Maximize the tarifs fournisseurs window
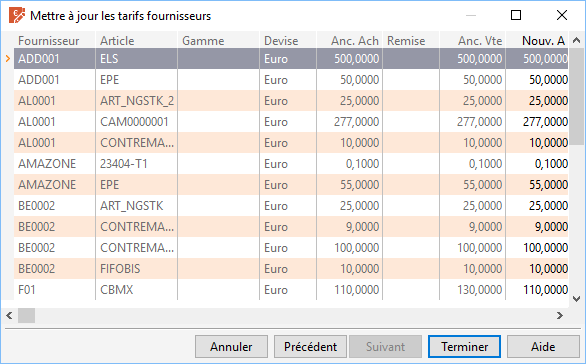The image size is (586, 364). (x=516, y=15)
